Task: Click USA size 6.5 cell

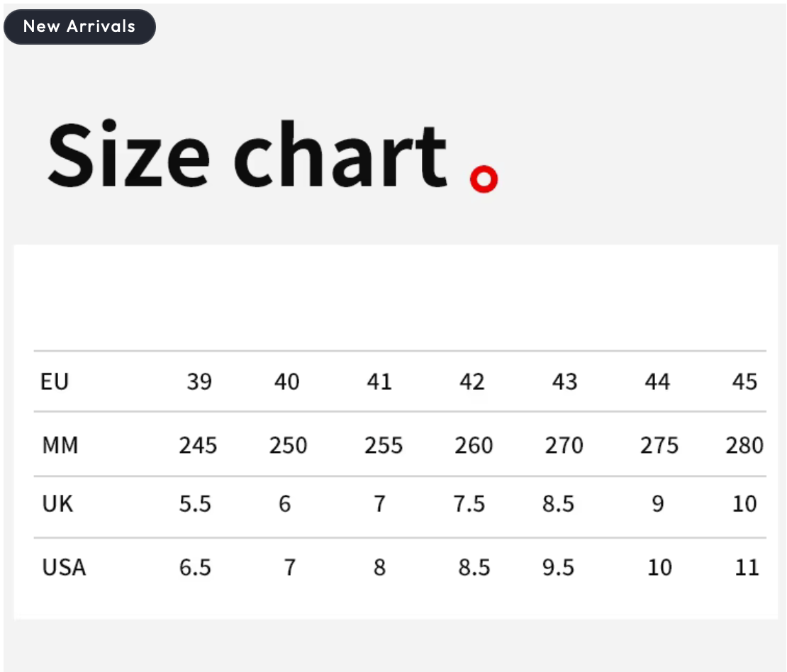Action: [195, 568]
